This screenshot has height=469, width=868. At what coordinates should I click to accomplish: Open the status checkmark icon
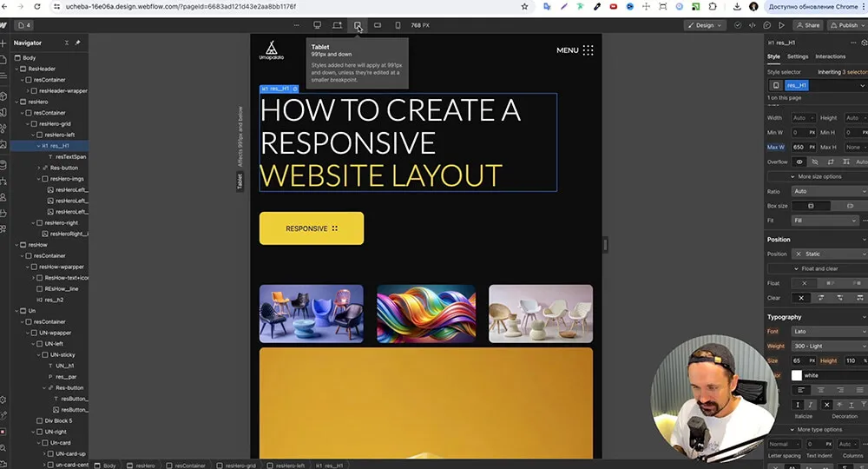click(x=737, y=25)
